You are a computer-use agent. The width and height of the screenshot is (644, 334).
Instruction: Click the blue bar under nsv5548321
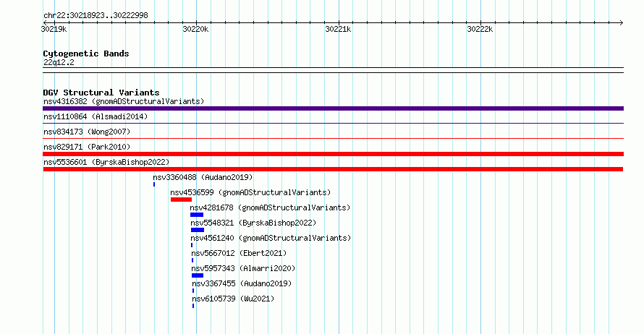198,230
